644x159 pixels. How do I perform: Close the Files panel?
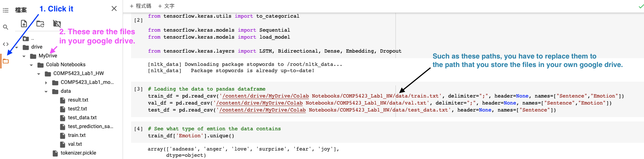coord(114,8)
